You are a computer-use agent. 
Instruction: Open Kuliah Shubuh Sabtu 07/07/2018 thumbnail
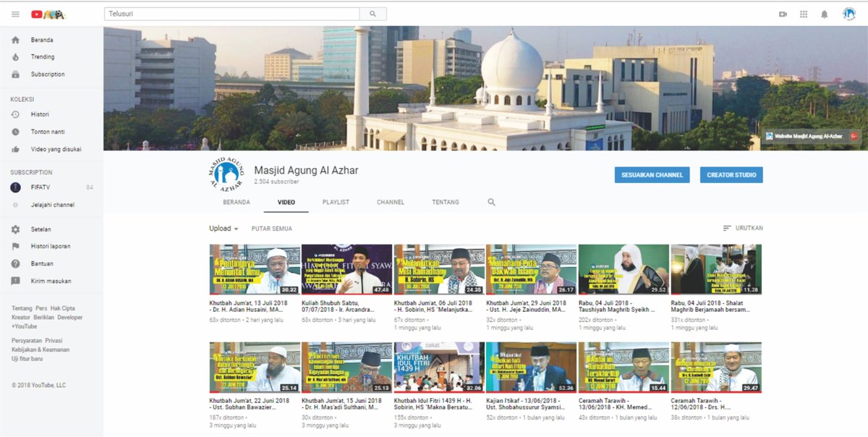point(346,269)
